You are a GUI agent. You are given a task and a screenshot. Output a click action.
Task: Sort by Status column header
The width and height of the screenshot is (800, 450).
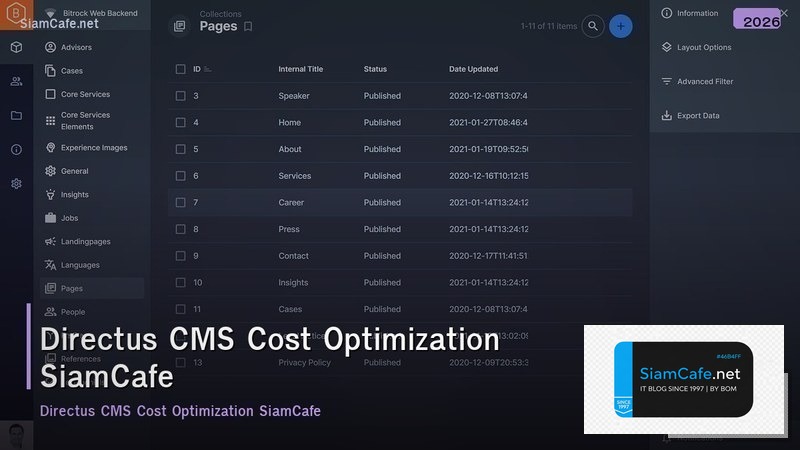coord(375,69)
